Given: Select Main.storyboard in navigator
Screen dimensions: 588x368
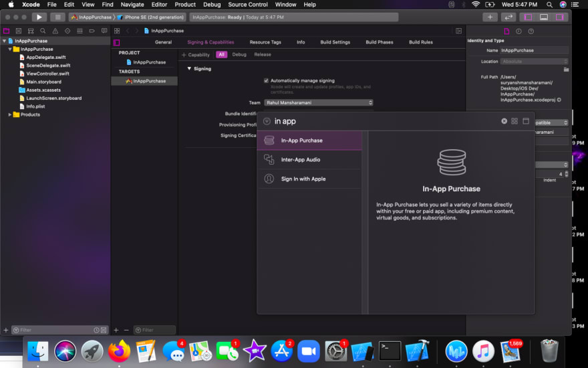Looking at the screenshot, I should pyautogui.click(x=43, y=82).
